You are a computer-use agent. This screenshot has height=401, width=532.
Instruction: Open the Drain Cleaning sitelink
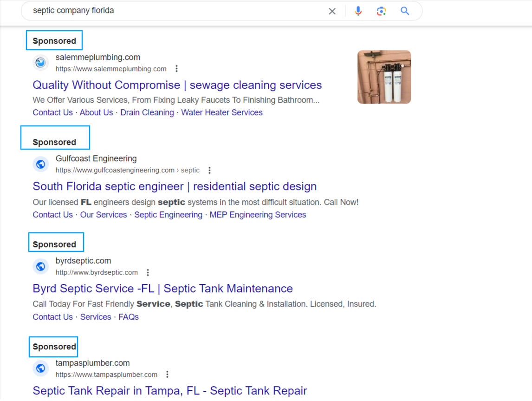[x=147, y=112]
